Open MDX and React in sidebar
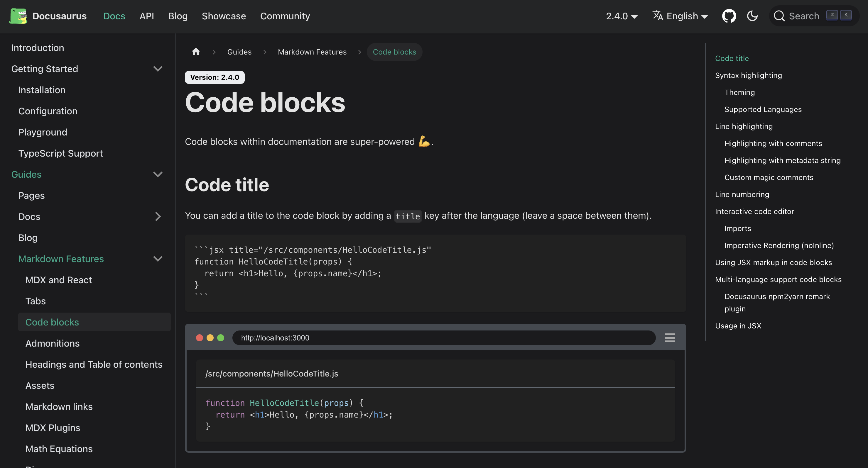The width and height of the screenshot is (868, 468). point(59,280)
